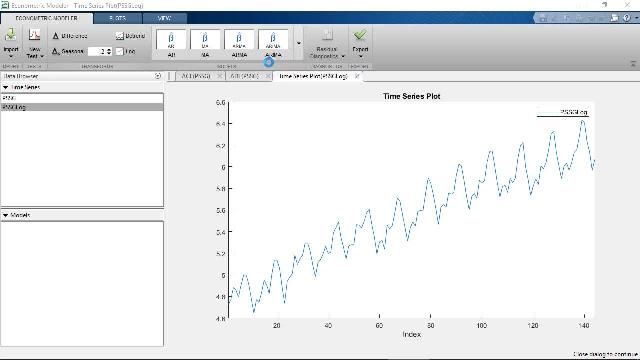This screenshot has width=640, height=360.
Task: Select the MA model from gallery
Action: pyautogui.click(x=205, y=44)
